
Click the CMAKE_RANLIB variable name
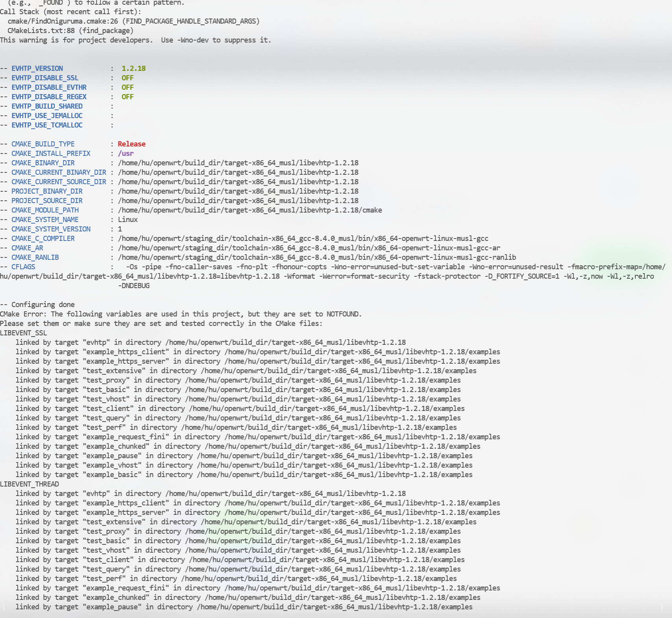(x=35, y=257)
